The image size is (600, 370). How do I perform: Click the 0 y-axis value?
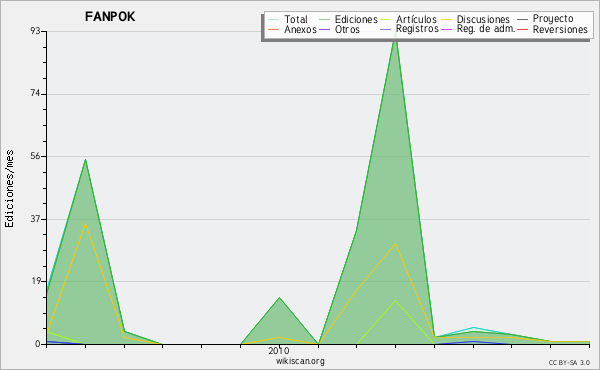[38, 344]
